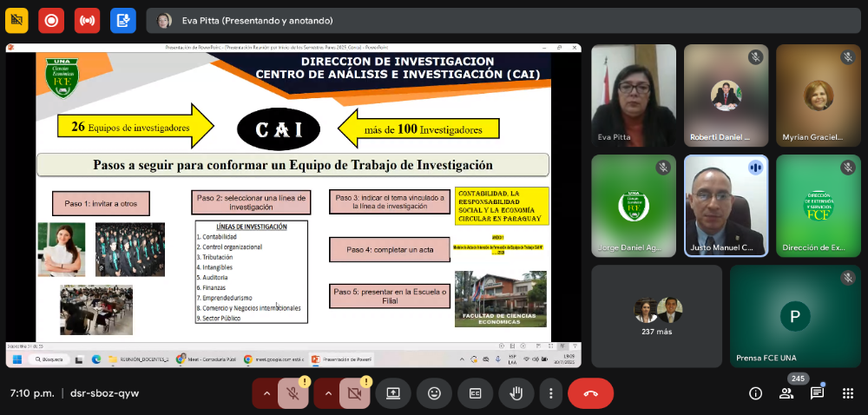Unmute the microphone button

tap(293, 393)
